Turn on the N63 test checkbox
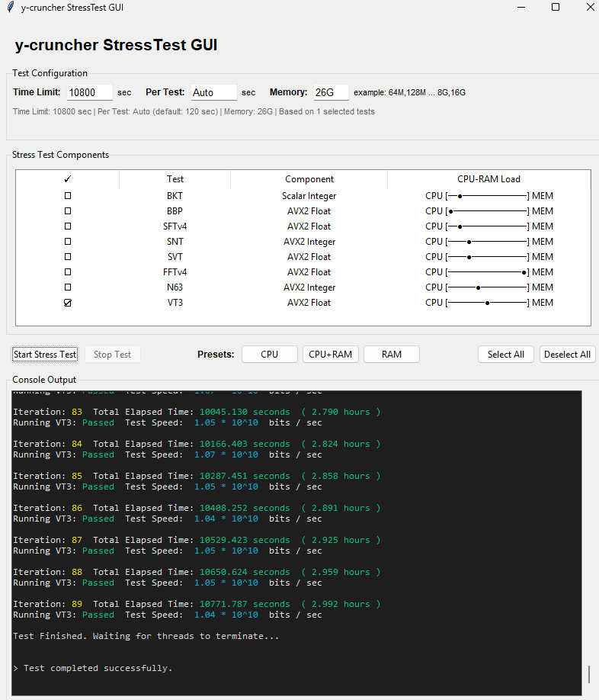 (68, 287)
